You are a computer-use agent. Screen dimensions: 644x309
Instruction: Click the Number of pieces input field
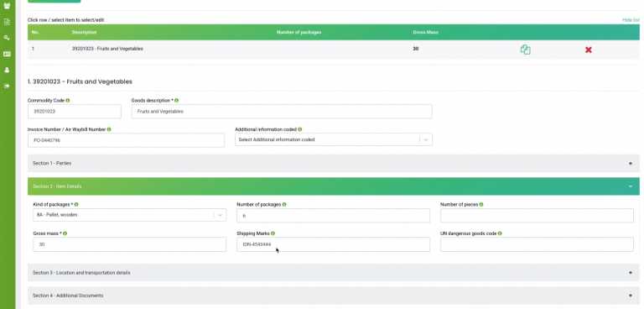[537, 216]
